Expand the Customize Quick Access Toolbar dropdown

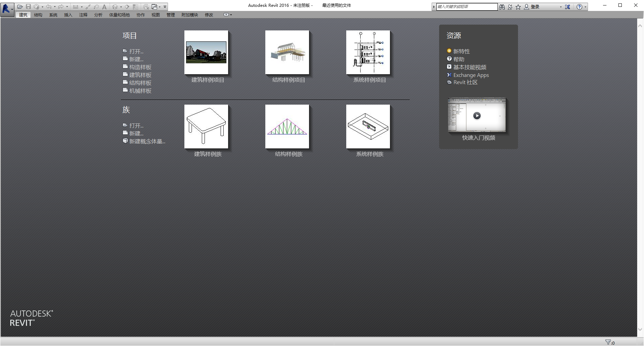[x=165, y=6]
